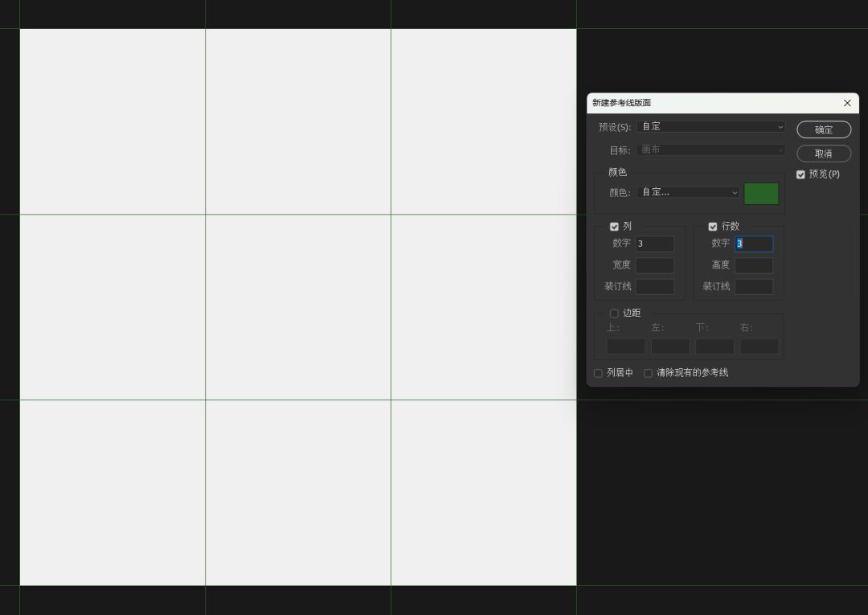Image resolution: width=868 pixels, height=615 pixels.
Task: Enable 清除现有的参考线 checkbox
Action: pyautogui.click(x=648, y=373)
